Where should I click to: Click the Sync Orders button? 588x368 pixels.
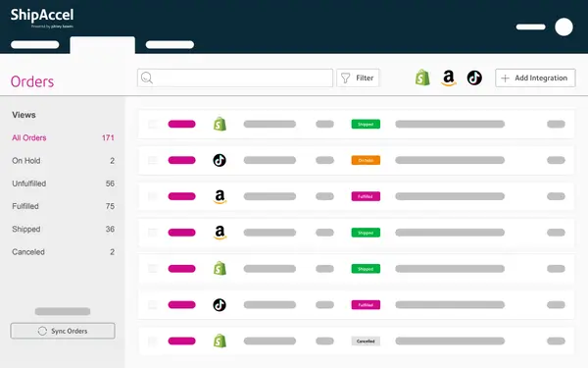point(63,331)
